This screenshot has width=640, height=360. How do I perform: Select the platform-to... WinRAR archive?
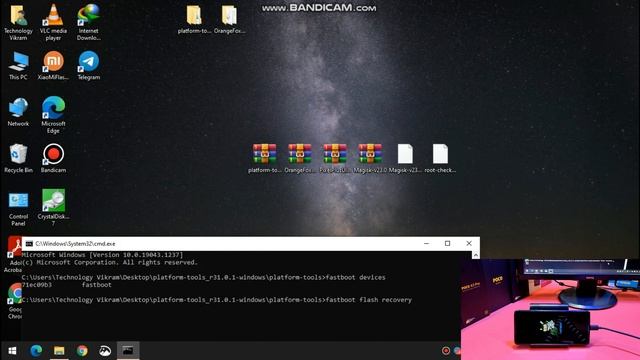(264, 158)
